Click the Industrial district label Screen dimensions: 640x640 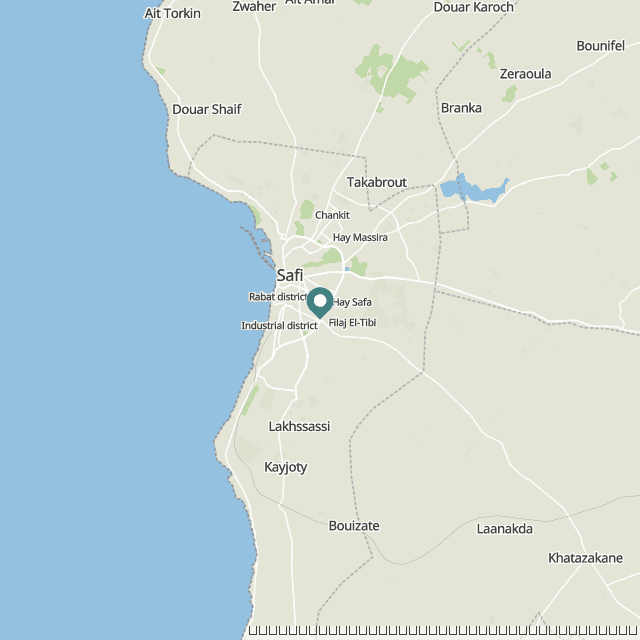coord(279,326)
